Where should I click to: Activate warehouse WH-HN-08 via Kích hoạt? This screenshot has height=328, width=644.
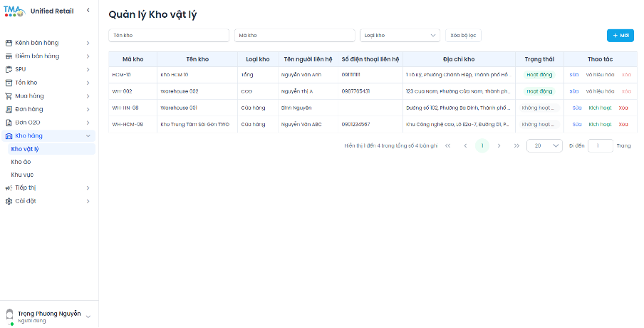click(600, 108)
